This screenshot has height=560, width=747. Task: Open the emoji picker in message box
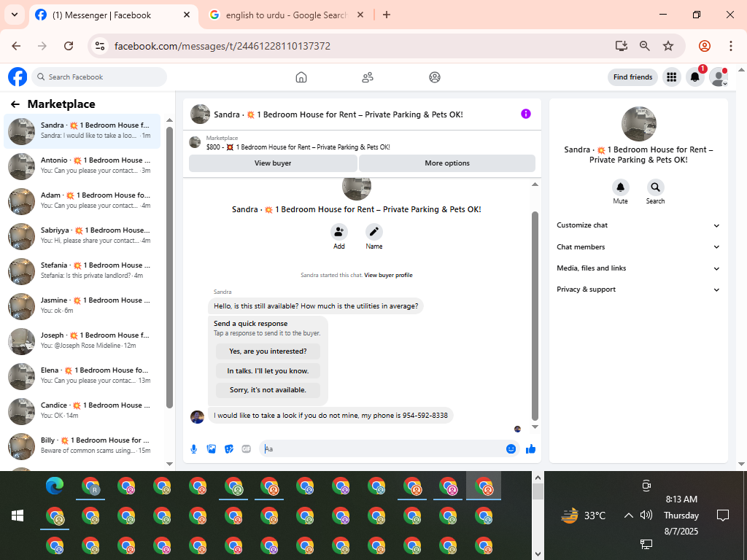511,449
